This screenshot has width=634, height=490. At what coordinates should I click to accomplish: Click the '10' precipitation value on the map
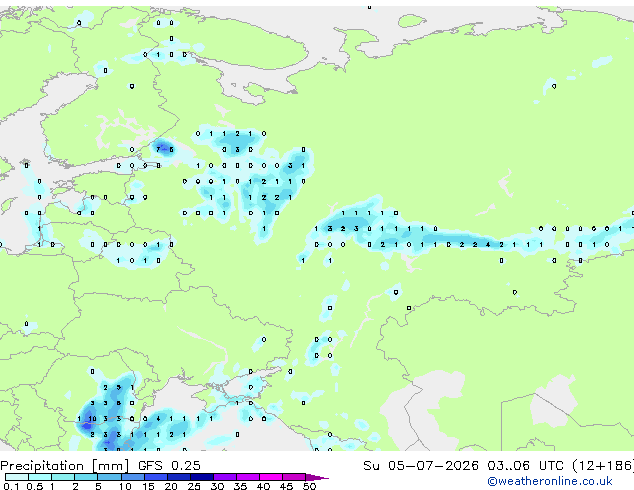pos(92,419)
